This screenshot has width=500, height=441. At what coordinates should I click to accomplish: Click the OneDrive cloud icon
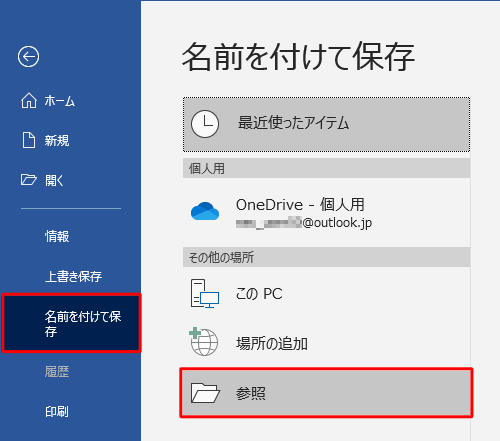tap(205, 211)
